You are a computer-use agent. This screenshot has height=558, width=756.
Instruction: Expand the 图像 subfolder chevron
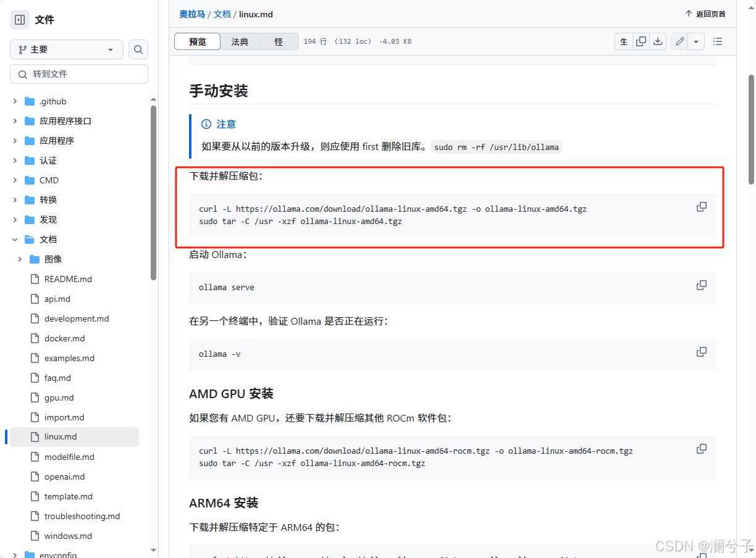point(20,259)
